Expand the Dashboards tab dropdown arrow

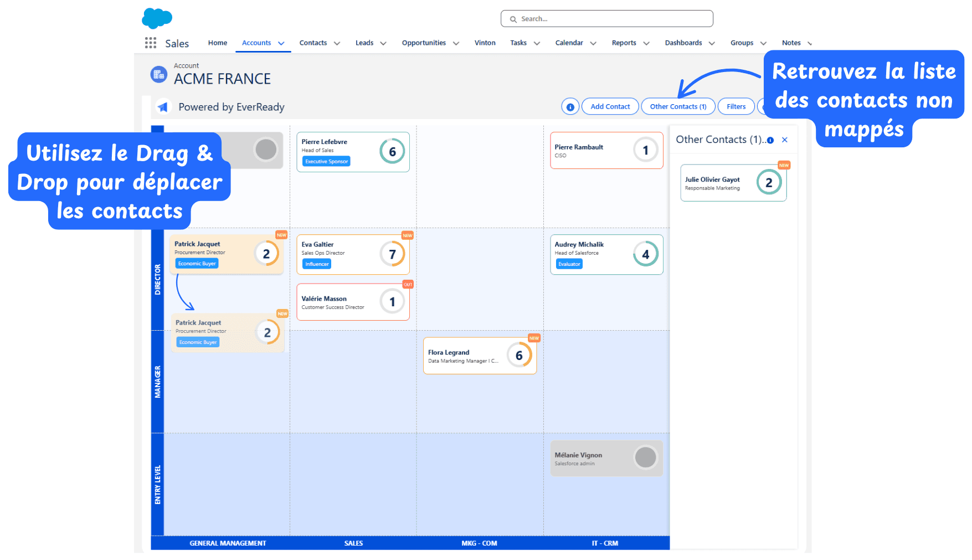712,43
